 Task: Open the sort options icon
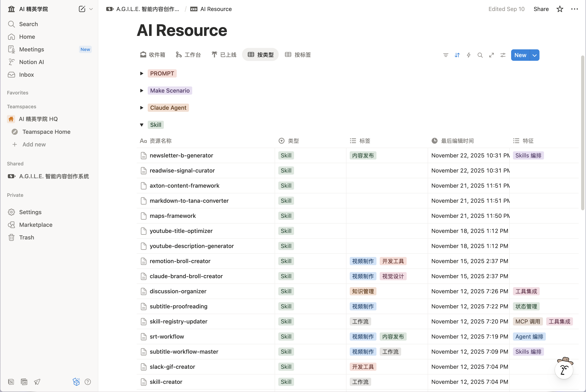(457, 55)
